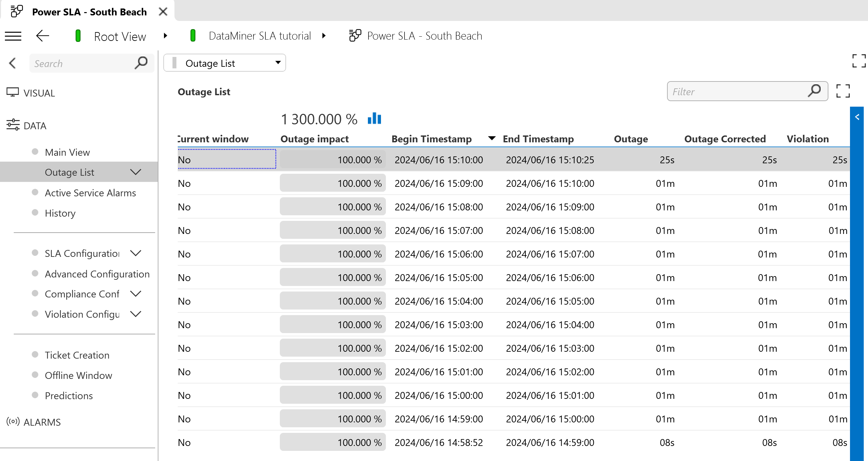Open the DATA section
The image size is (868, 461).
point(35,126)
